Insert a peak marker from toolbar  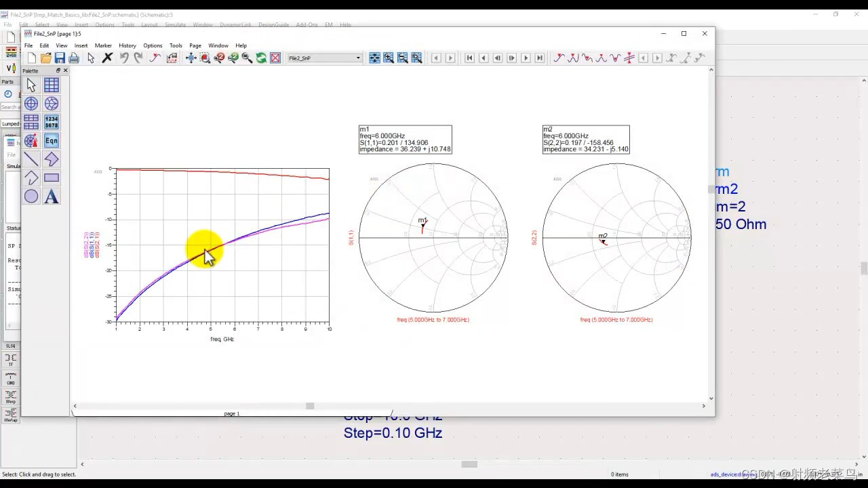tap(572, 58)
